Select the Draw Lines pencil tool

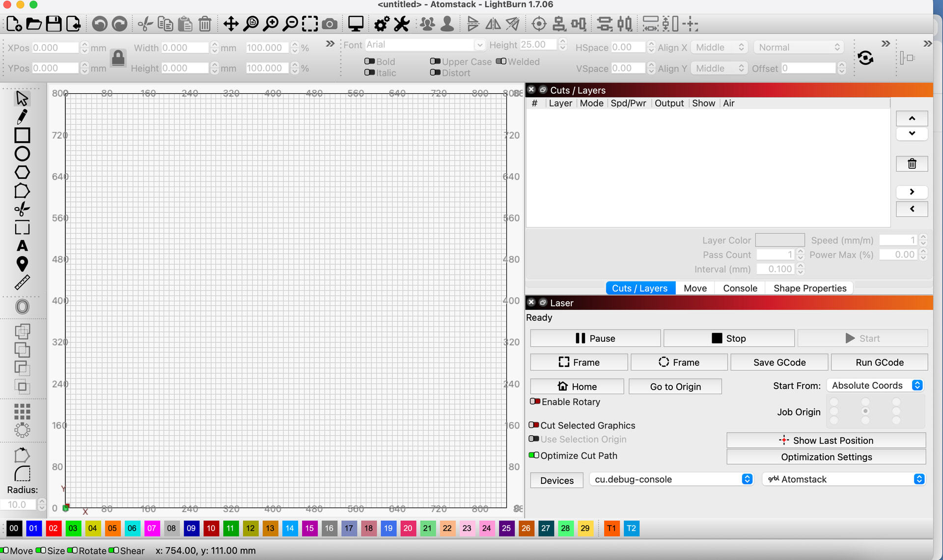tap(22, 117)
